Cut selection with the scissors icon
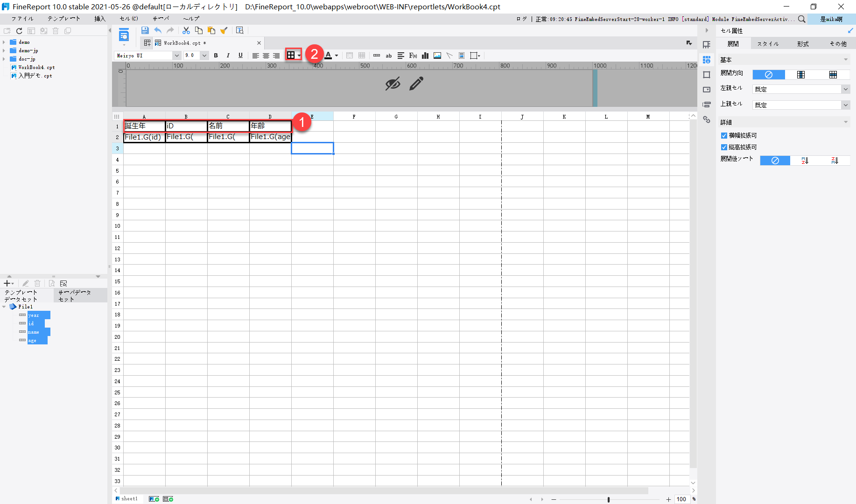This screenshot has height=504, width=856. (x=186, y=30)
